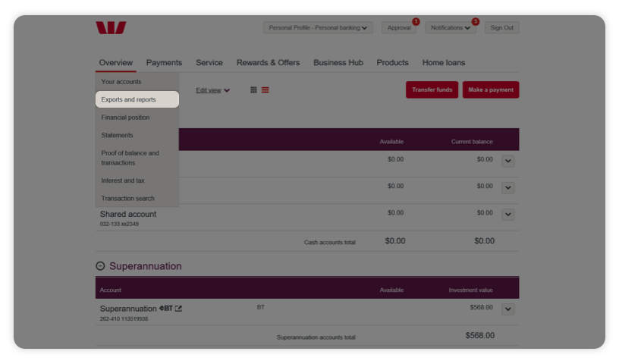The height and width of the screenshot is (364, 619).
Task: Choose Transaction search in the Overview menu
Action: pyautogui.click(x=127, y=199)
